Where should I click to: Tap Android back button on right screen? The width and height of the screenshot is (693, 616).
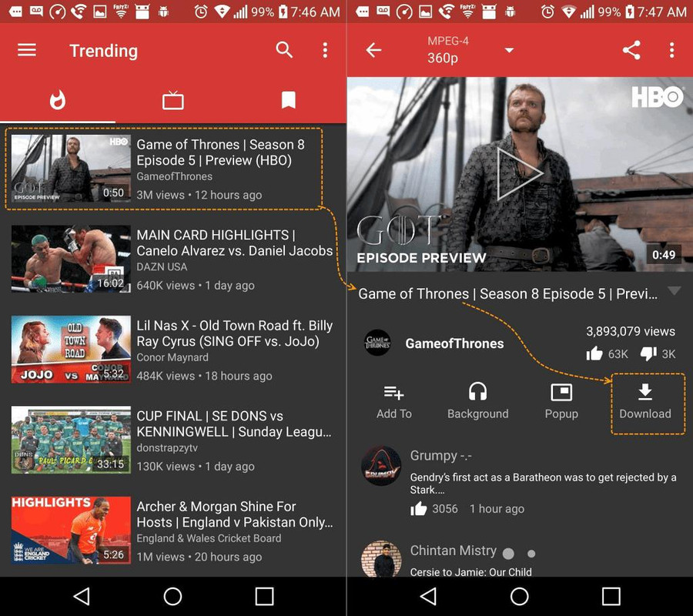(x=429, y=596)
